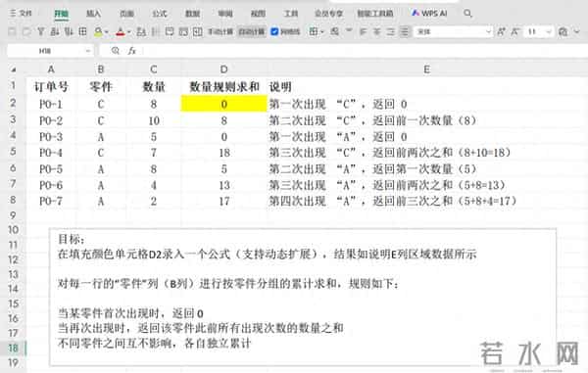This screenshot has height=373, width=588.
Task: Click the borders grid icon
Action: click(x=314, y=32)
